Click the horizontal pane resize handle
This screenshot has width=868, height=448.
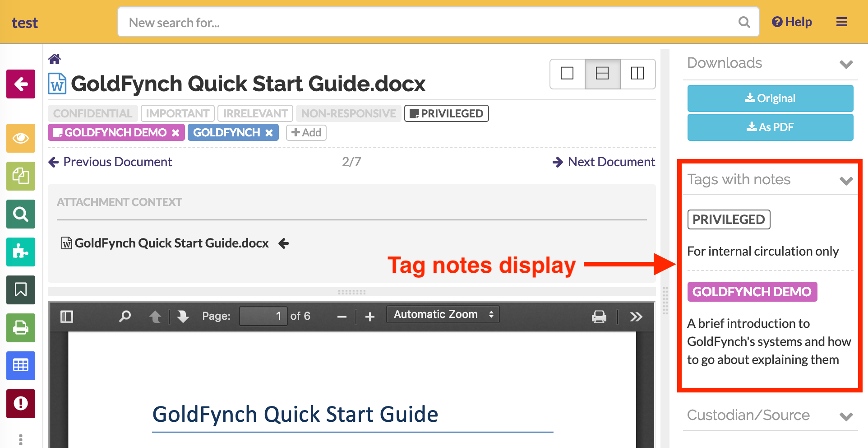pos(352,292)
